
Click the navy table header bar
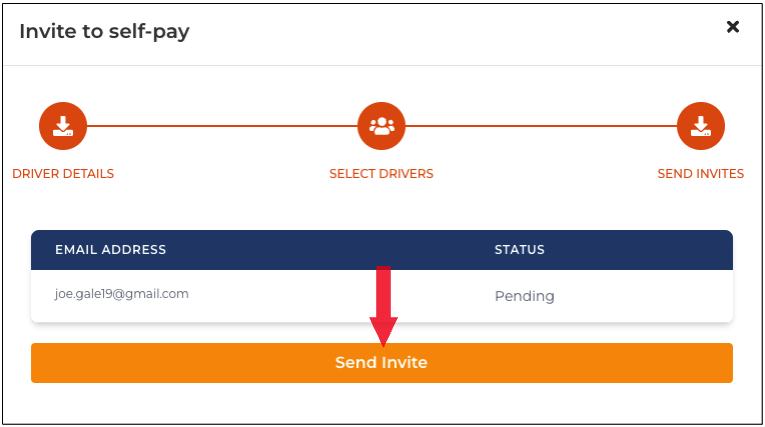382,250
